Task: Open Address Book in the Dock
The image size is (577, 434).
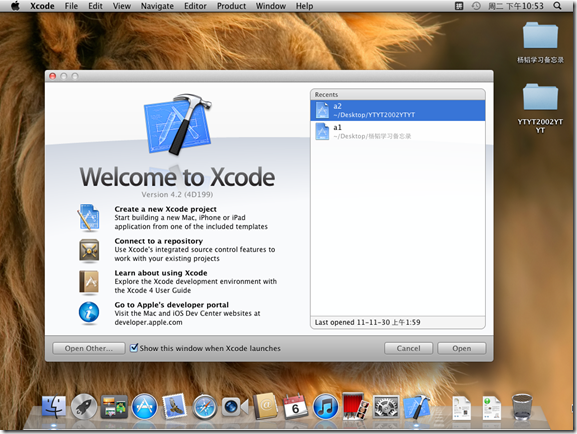Action: pyautogui.click(x=265, y=406)
